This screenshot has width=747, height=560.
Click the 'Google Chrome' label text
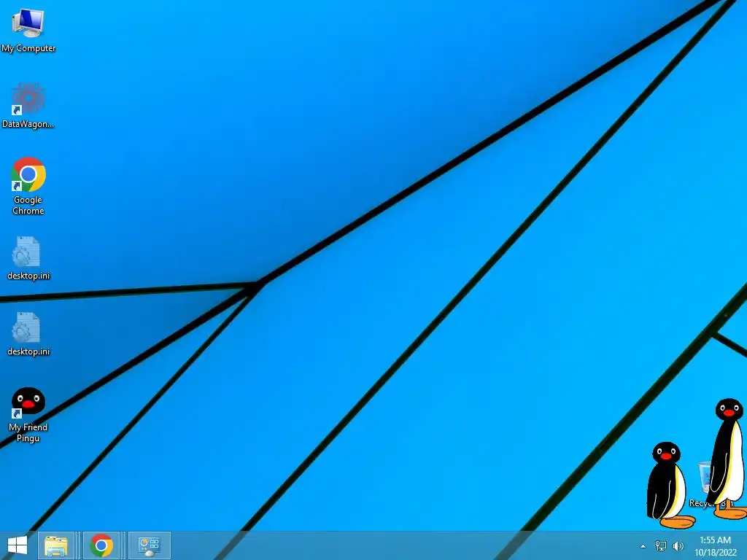(28, 205)
